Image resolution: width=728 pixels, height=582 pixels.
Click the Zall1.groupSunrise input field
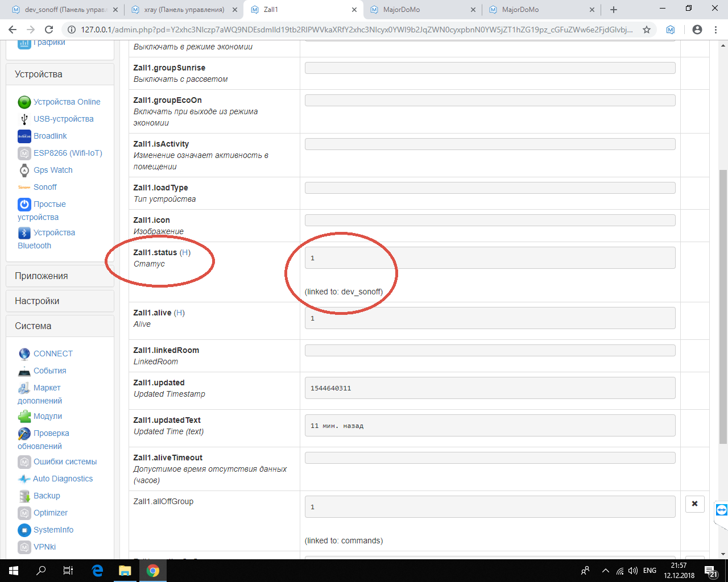pos(490,68)
